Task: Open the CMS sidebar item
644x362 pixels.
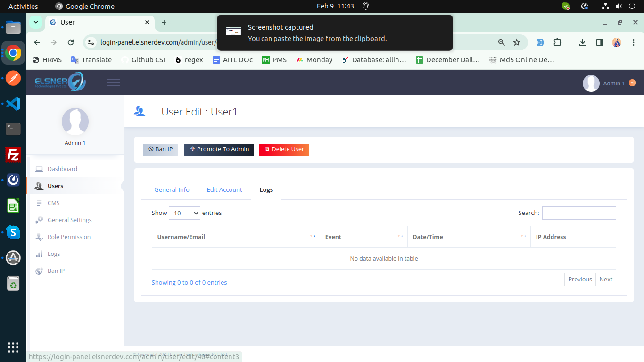Action: tap(54, 203)
